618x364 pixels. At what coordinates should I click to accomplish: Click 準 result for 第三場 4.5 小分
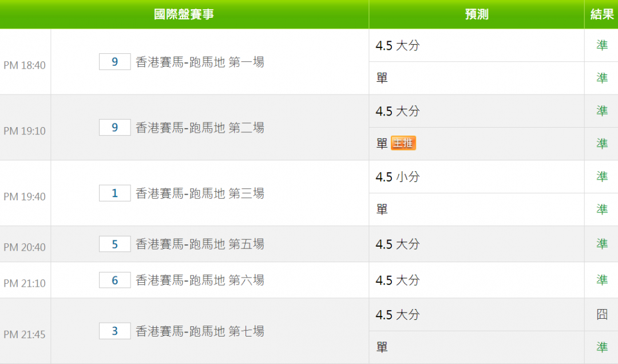[602, 176]
